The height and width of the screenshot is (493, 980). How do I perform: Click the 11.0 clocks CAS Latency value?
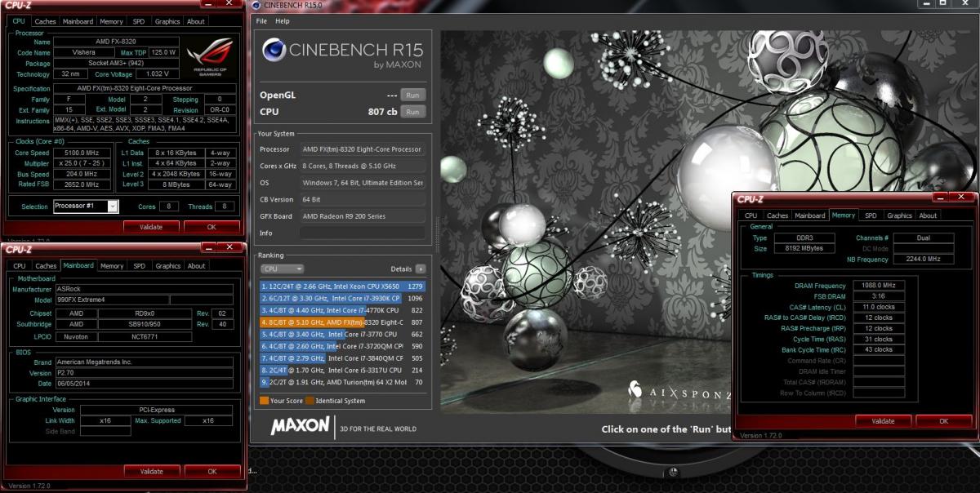878,307
